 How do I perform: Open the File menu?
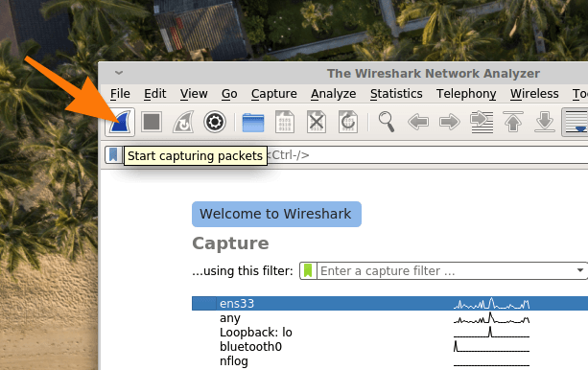pyautogui.click(x=120, y=93)
